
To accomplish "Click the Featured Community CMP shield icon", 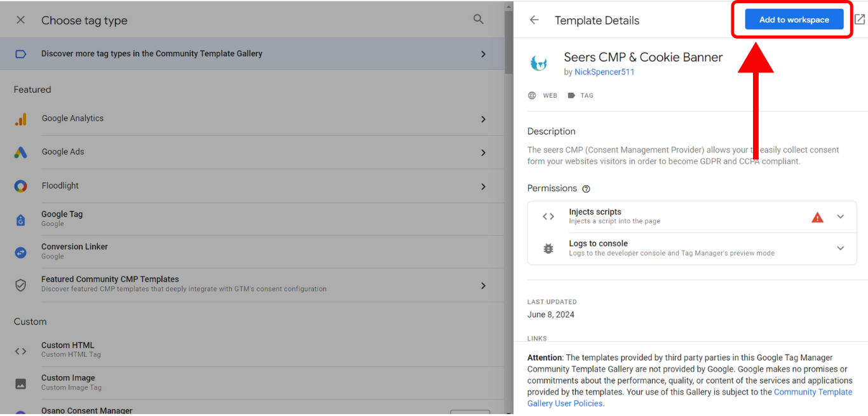I will [x=20, y=285].
